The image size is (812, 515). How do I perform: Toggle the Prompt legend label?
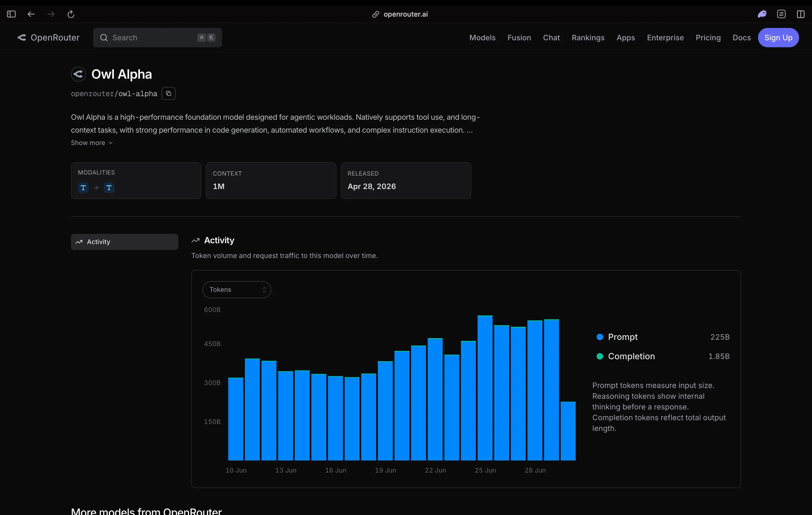coord(622,337)
